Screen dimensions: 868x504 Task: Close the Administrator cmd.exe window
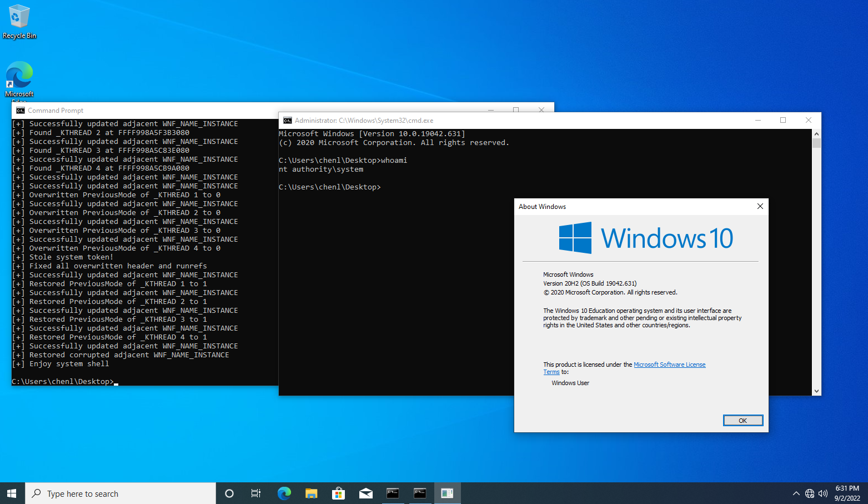click(809, 120)
